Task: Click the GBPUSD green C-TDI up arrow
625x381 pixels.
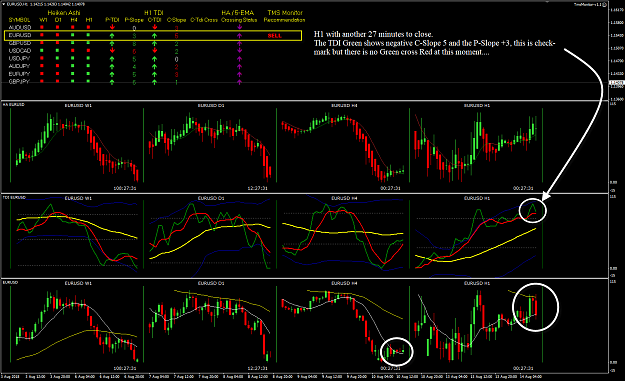Action: pos(155,43)
